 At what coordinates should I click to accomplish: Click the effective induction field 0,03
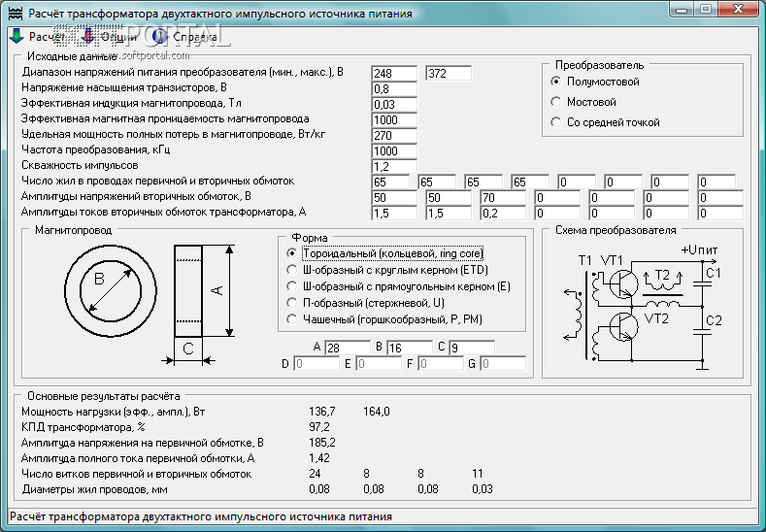[394, 105]
